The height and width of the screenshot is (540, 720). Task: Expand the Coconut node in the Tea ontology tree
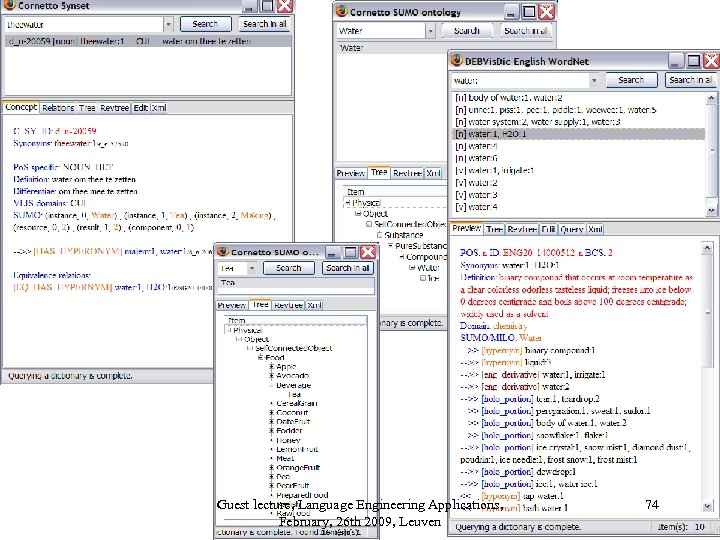coord(271,412)
